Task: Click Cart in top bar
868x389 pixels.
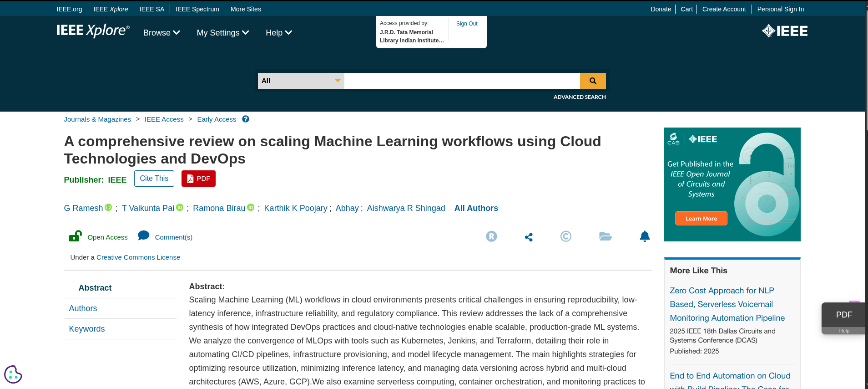Action: 686,9
